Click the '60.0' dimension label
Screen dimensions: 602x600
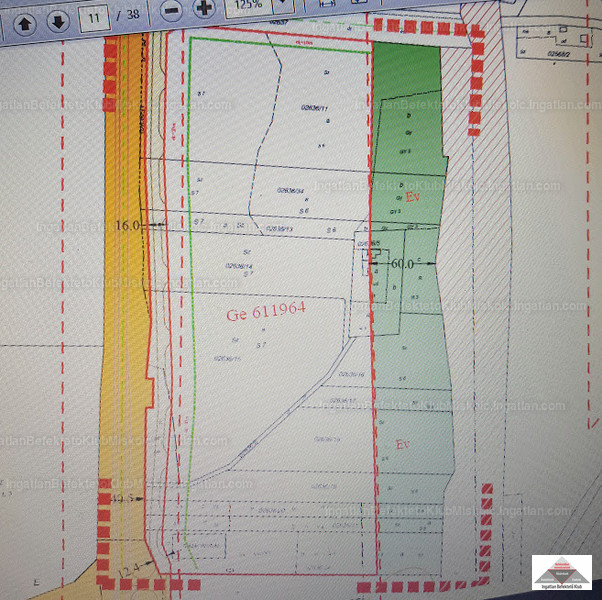click(405, 263)
